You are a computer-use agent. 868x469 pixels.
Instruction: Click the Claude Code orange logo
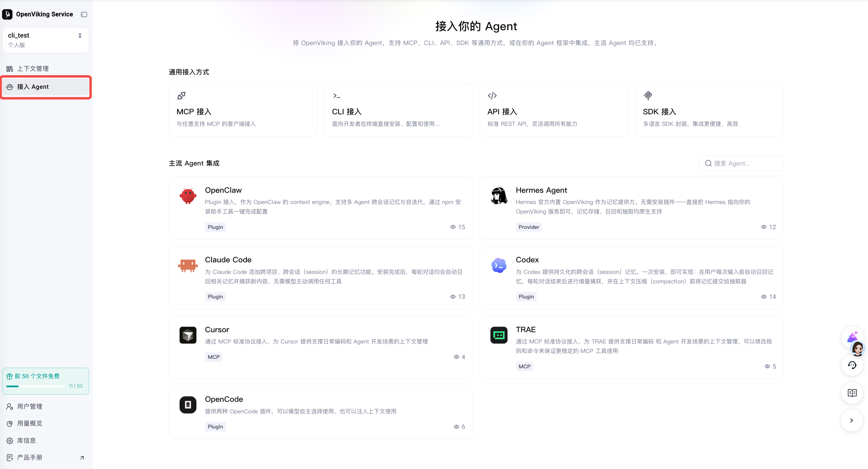pyautogui.click(x=188, y=266)
